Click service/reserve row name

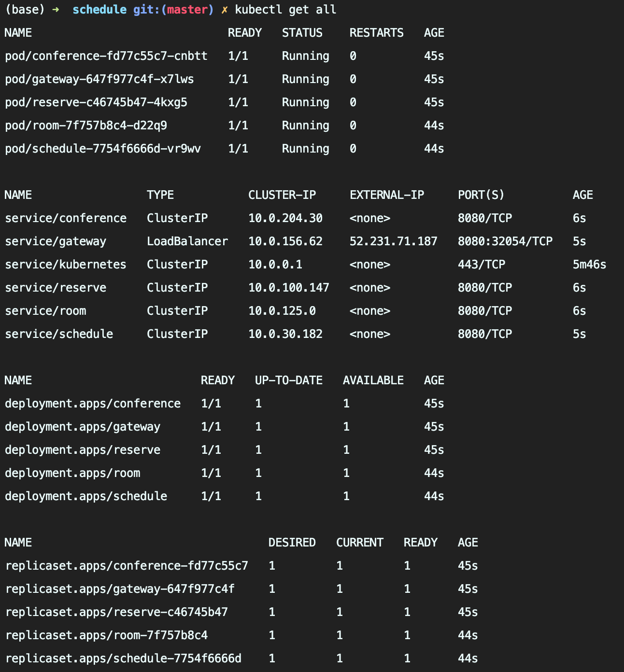tap(56, 288)
